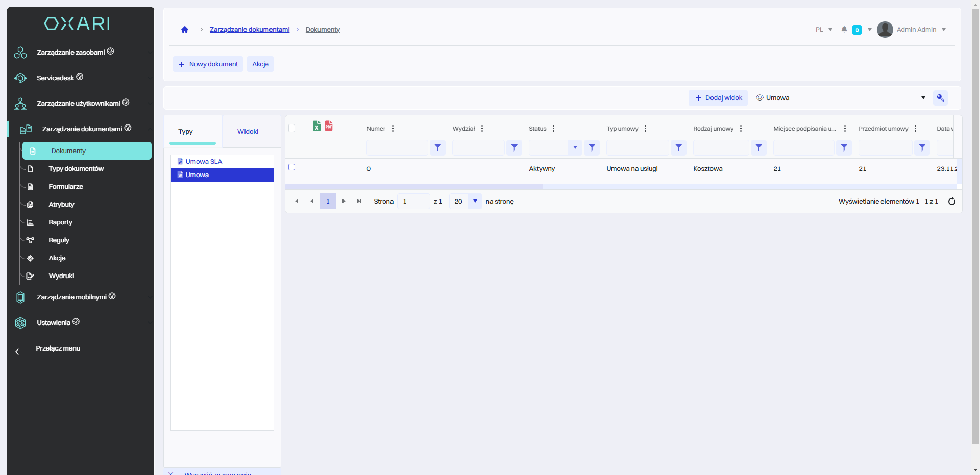980x475 pixels.
Task: Click the Nowy dokument button
Action: (x=208, y=64)
